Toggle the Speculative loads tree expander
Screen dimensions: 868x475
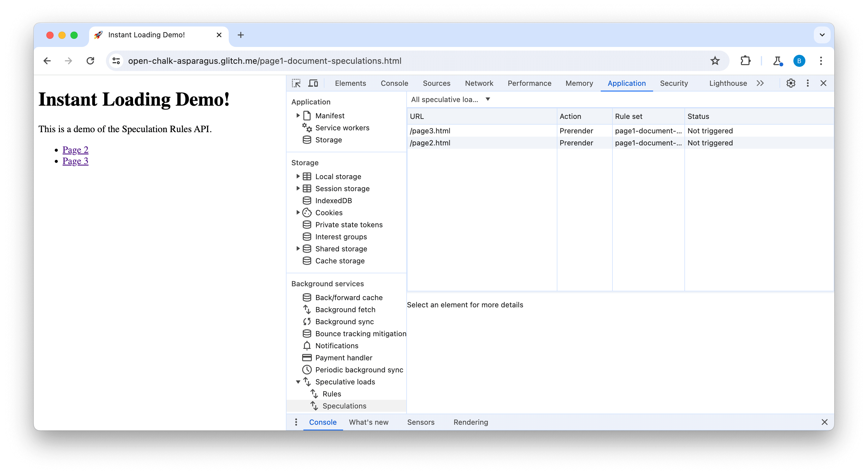pos(298,382)
